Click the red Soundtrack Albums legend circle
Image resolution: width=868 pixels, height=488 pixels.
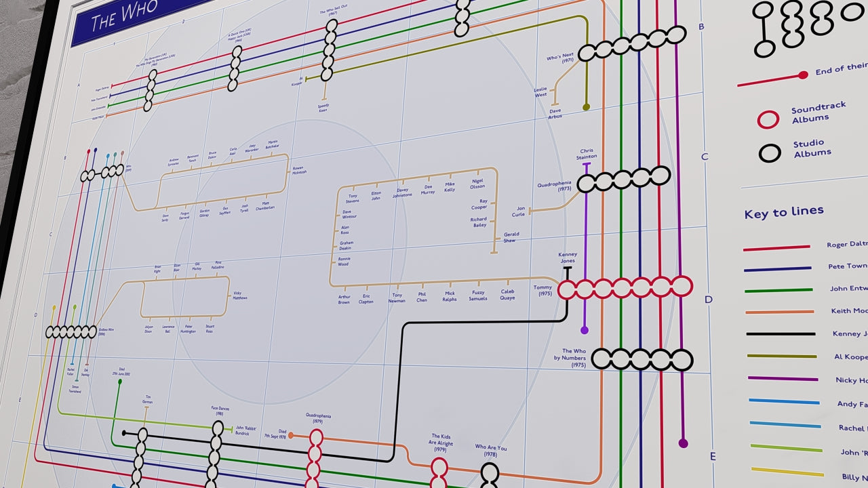[768, 119]
